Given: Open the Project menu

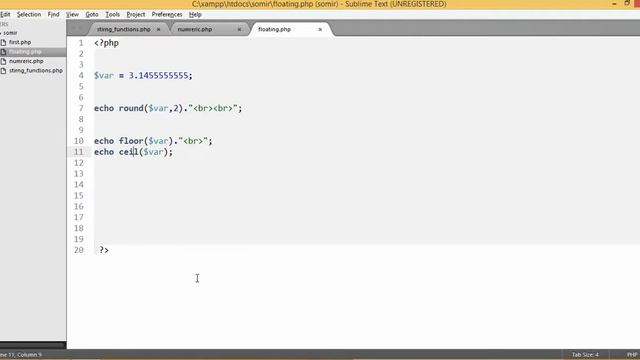Looking at the screenshot, I should click(136, 14).
